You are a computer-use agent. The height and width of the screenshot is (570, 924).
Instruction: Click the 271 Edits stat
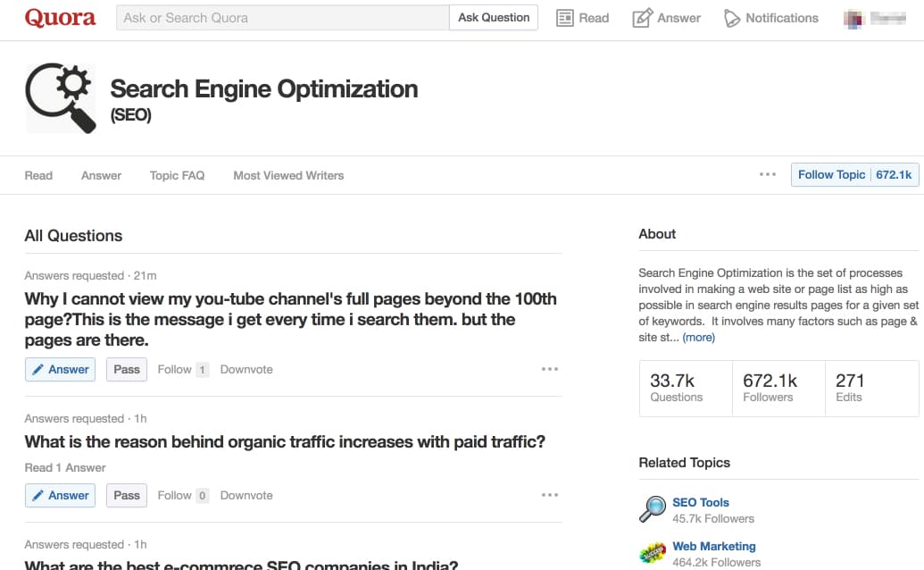(871, 389)
